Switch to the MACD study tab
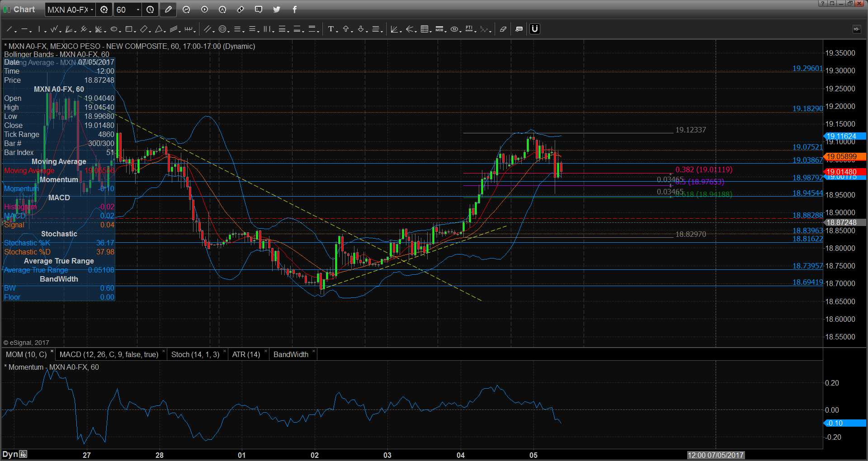The height and width of the screenshot is (461, 868). pos(109,355)
